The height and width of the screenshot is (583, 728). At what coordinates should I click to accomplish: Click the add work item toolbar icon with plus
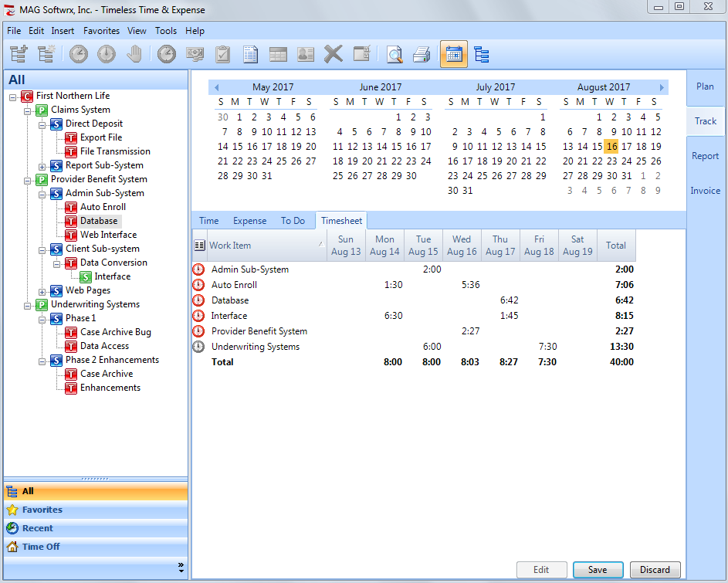[x=19, y=54]
